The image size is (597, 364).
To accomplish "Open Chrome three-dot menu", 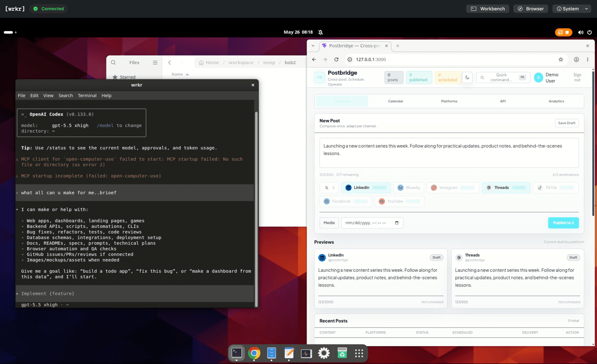I will pyautogui.click(x=588, y=59).
